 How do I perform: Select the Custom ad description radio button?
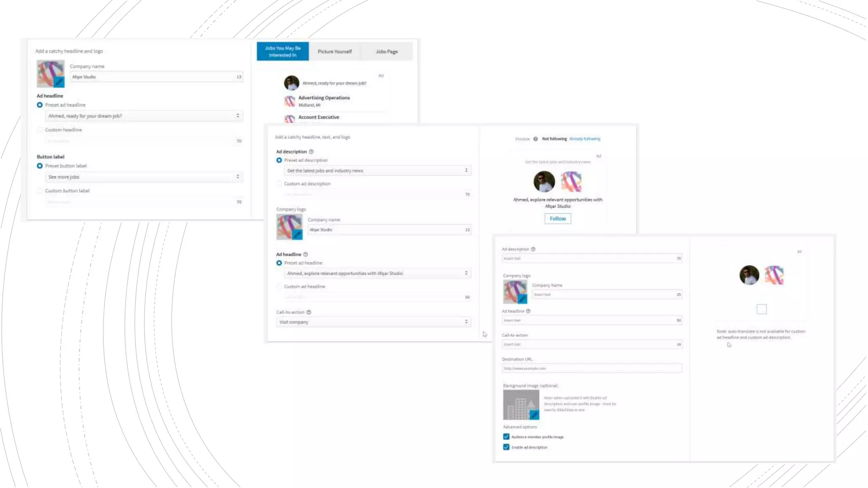tap(279, 184)
